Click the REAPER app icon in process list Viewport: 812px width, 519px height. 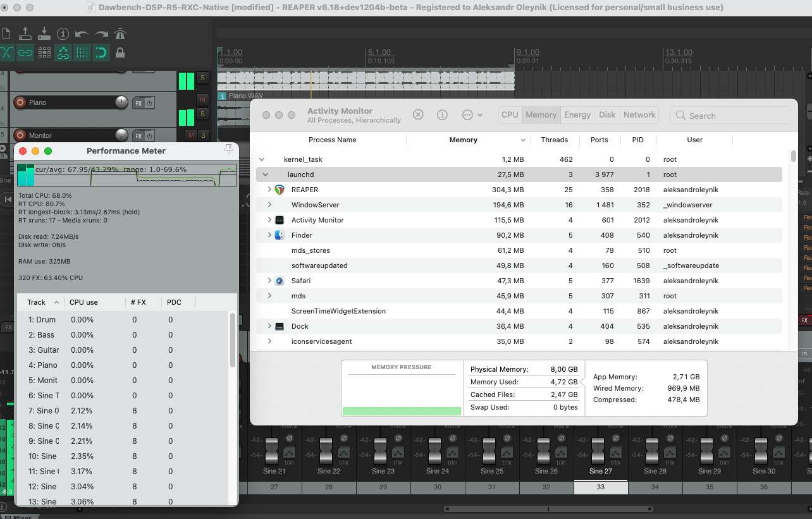tap(280, 190)
